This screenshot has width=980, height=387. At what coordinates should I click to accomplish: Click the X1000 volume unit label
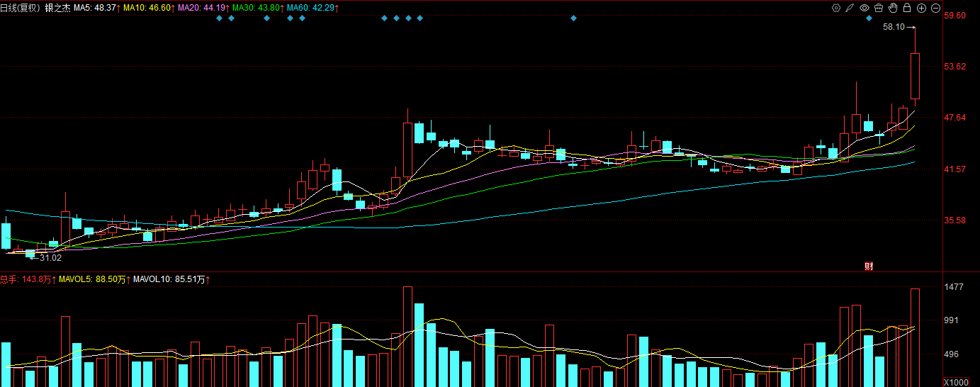[957, 381]
